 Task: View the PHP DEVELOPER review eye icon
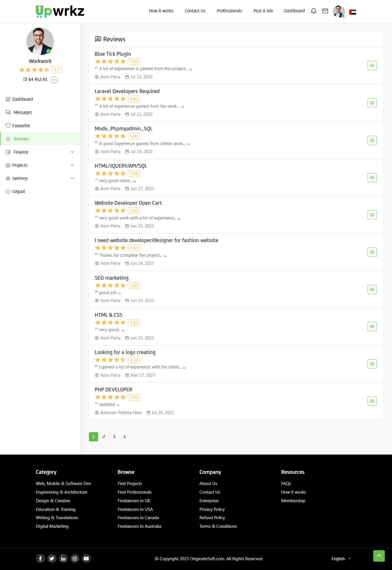pyautogui.click(x=372, y=401)
